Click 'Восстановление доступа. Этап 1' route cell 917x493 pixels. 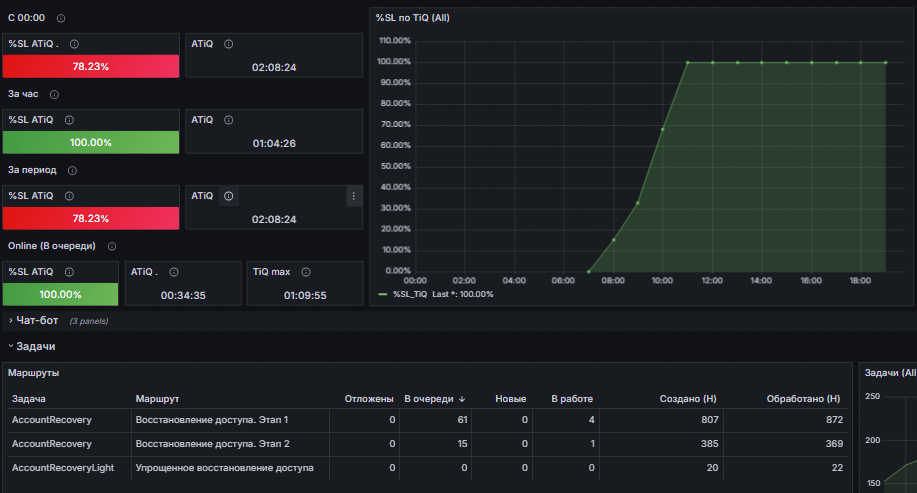(212, 420)
